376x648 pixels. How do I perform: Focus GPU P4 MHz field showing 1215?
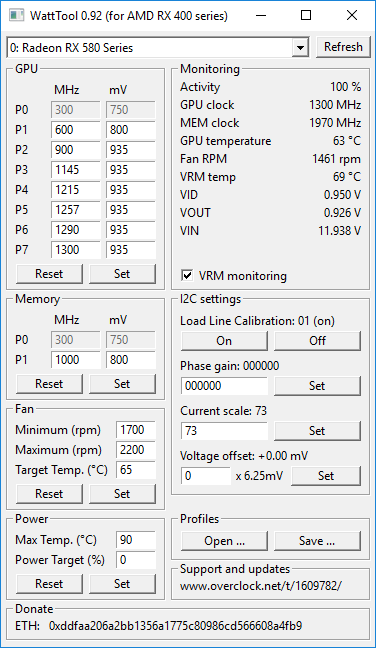pos(76,190)
